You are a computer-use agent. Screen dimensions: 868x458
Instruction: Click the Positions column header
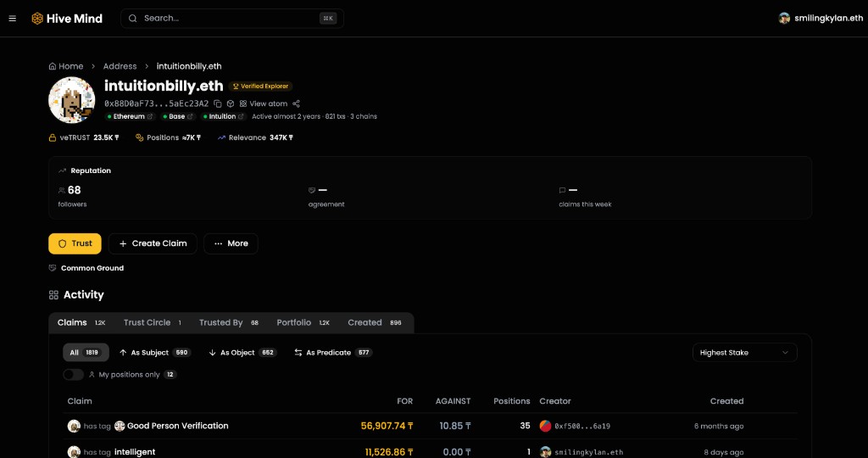pyautogui.click(x=511, y=401)
